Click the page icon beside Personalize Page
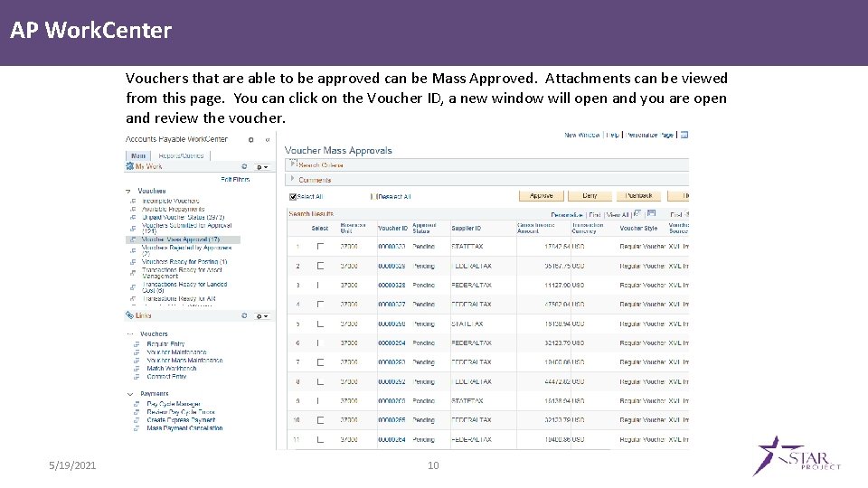The height and width of the screenshot is (488, 868). click(x=684, y=135)
